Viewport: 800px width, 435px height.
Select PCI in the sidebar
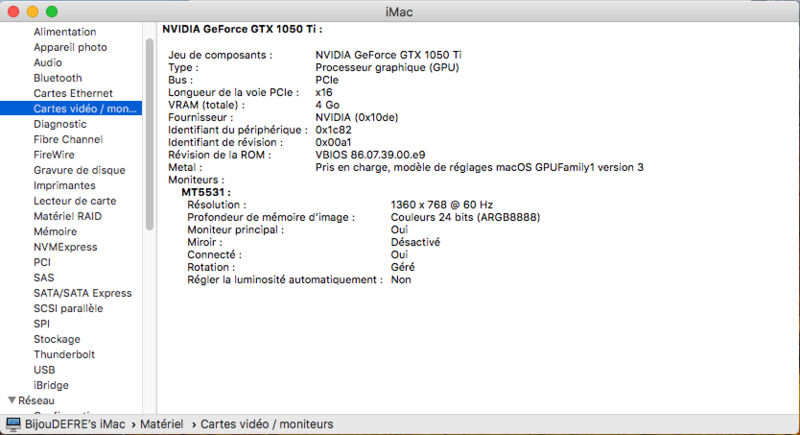(x=42, y=262)
